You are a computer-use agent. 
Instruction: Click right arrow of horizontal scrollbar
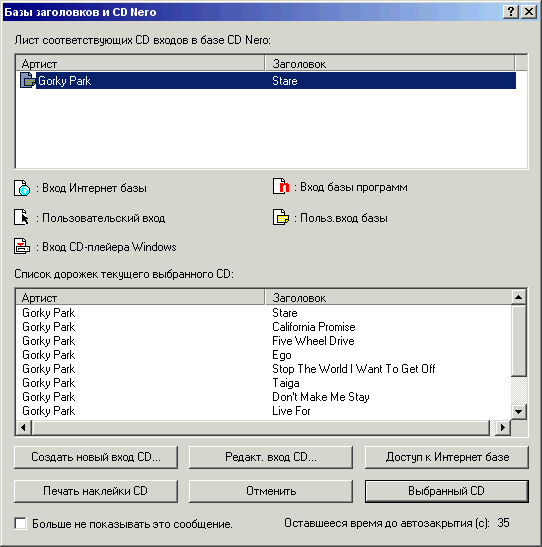point(503,427)
